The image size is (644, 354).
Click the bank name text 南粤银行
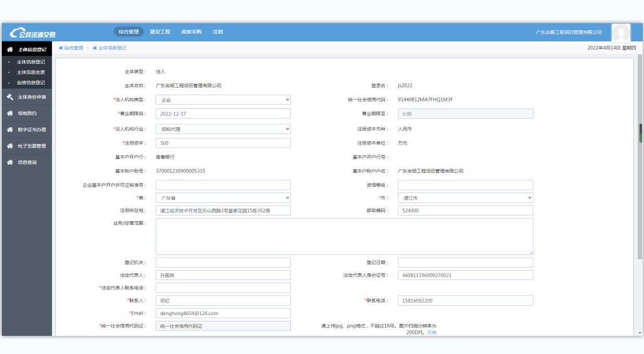point(165,157)
